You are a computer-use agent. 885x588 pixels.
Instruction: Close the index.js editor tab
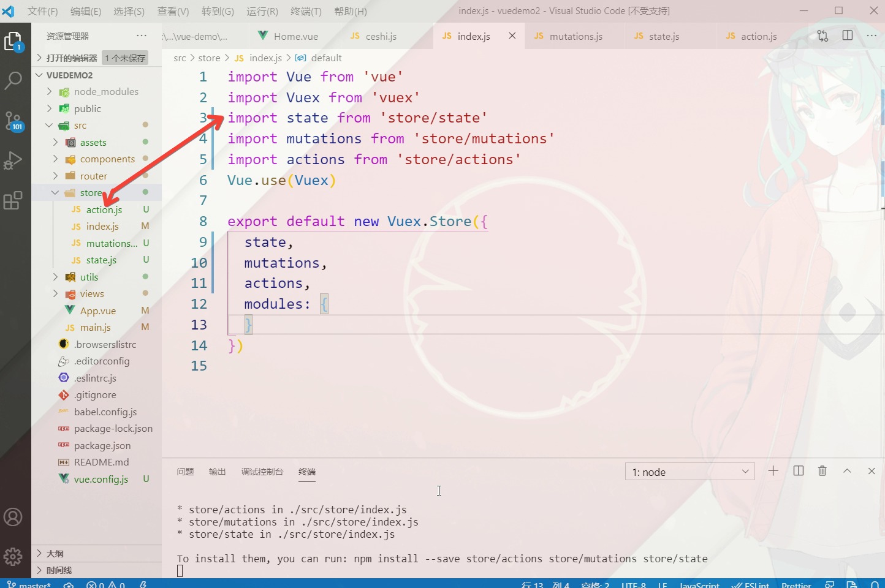[x=512, y=36]
